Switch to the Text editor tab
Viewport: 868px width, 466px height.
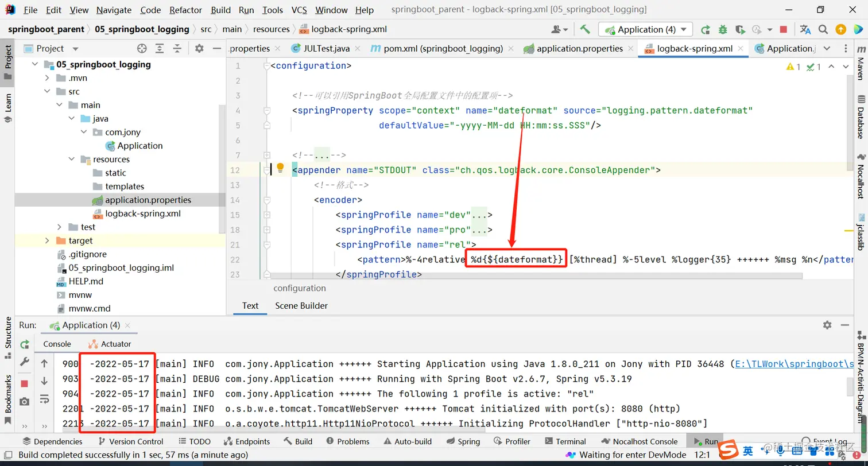coord(250,305)
